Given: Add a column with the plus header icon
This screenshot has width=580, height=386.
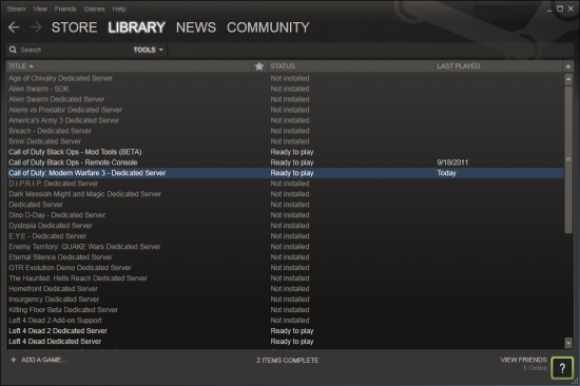Looking at the screenshot, I should 568,67.
